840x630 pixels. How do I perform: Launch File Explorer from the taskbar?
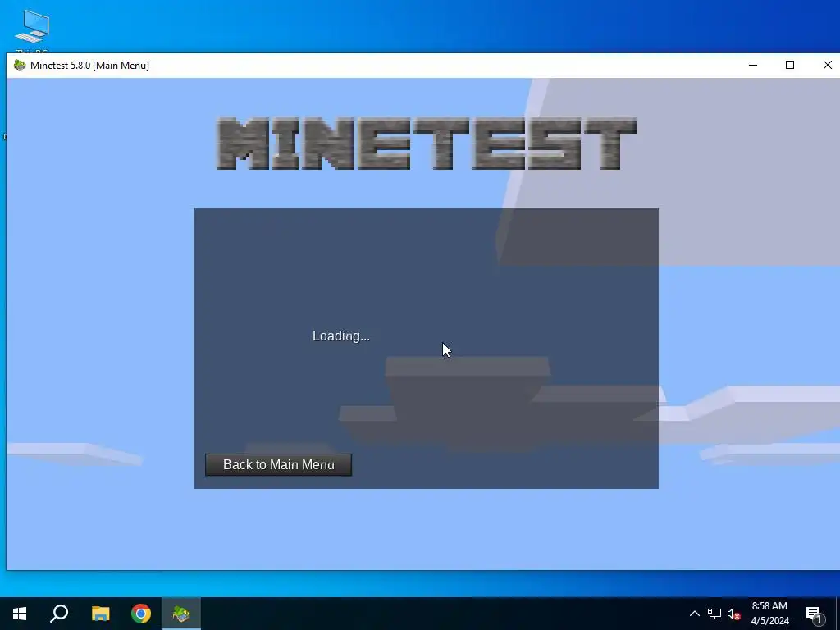(100, 614)
